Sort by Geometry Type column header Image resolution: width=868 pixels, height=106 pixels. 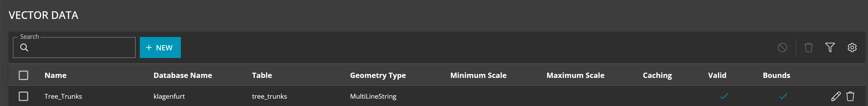point(378,76)
